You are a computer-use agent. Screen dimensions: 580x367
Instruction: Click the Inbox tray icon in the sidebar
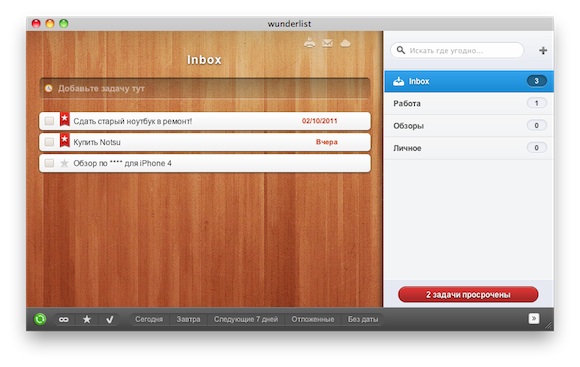(x=398, y=81)
